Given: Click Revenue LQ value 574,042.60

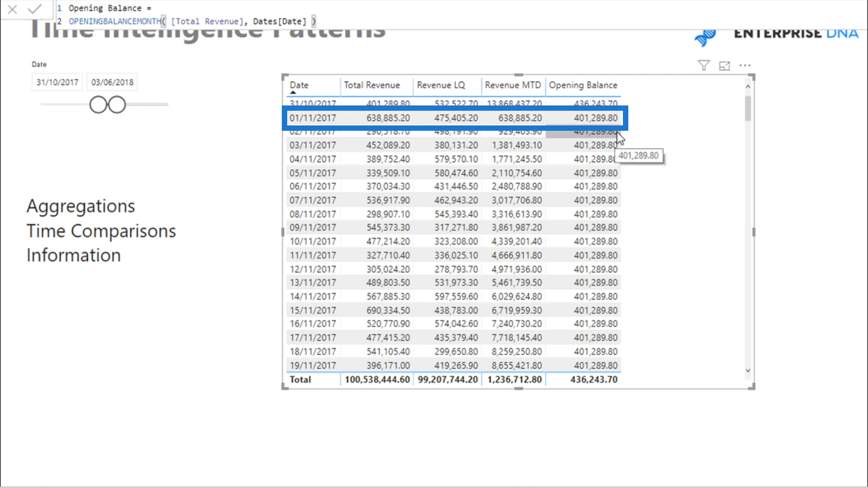Looking at the screenshot, I should click(x=456, y=324).
